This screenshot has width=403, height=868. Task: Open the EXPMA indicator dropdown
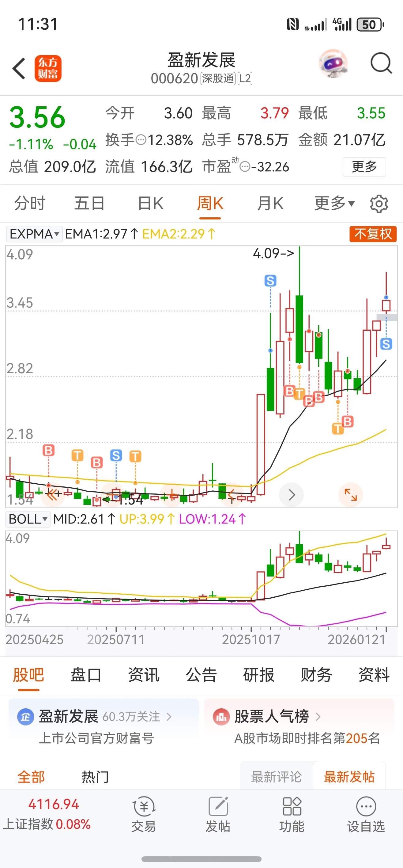tap(34, 234)
